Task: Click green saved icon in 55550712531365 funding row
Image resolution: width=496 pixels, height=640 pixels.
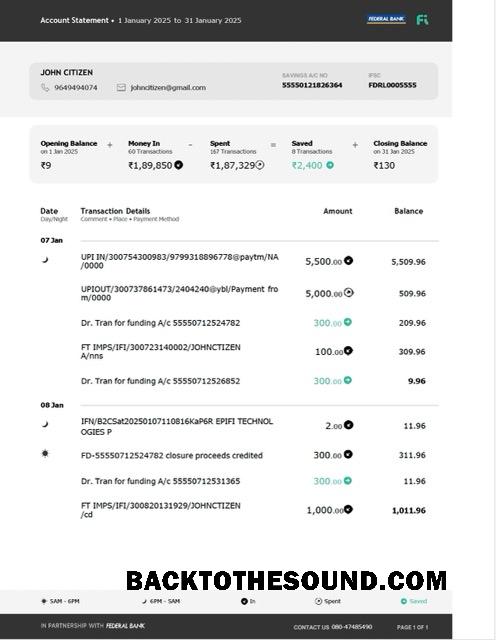Action: point(348,480)
